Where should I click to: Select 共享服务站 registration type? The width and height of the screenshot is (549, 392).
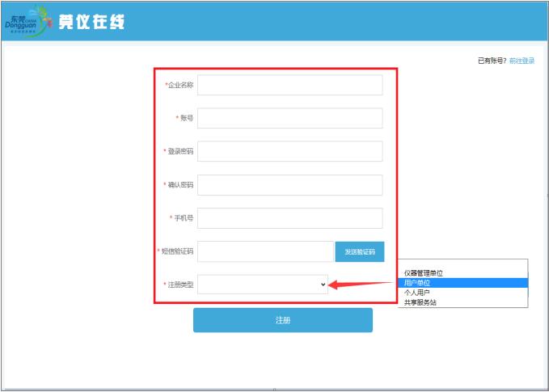420,302
